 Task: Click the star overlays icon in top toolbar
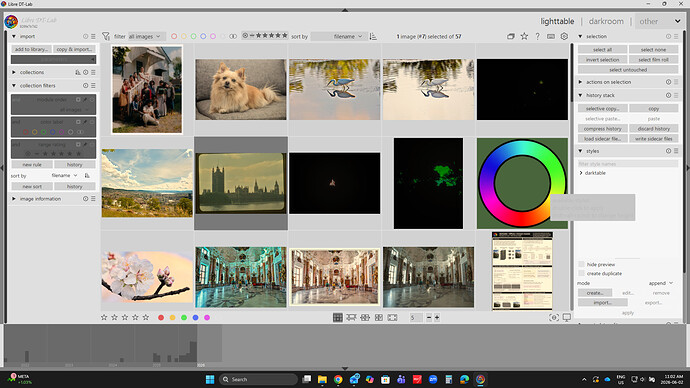[524, 36]
